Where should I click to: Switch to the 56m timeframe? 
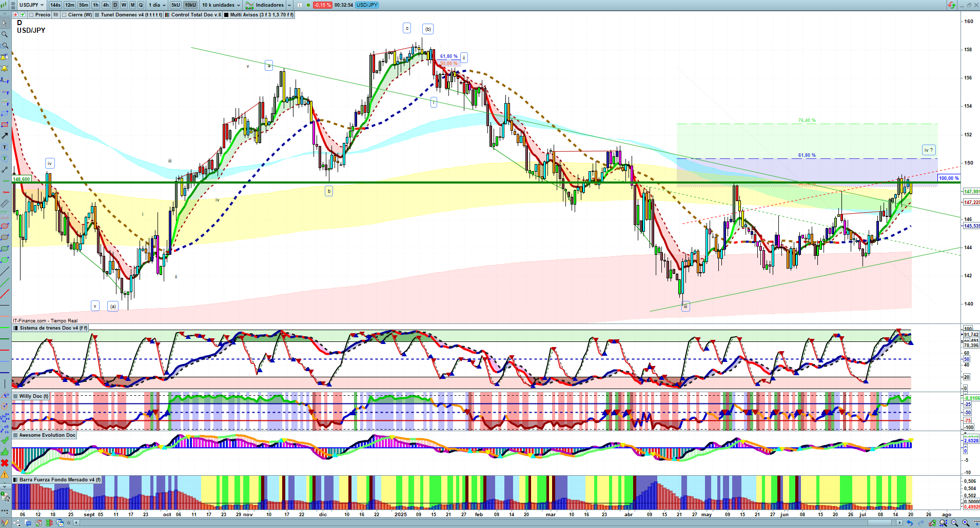pyautogui.click(x=84, y=5)
